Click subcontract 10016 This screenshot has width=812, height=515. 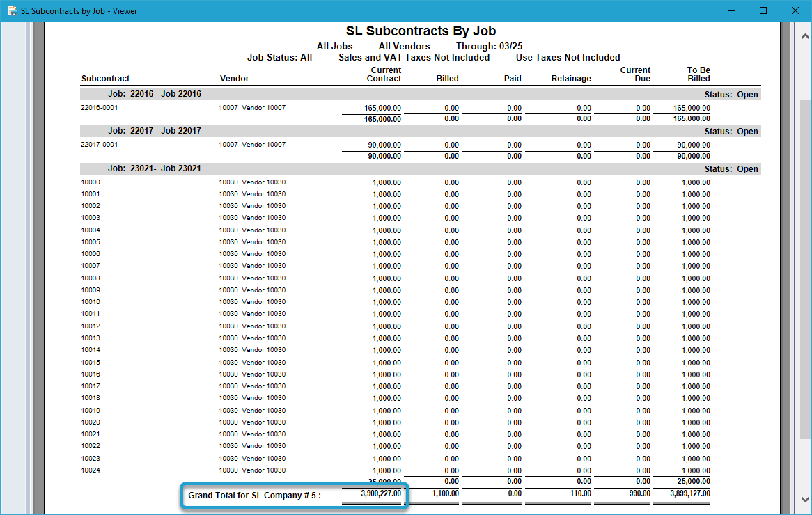pos(91,374)
